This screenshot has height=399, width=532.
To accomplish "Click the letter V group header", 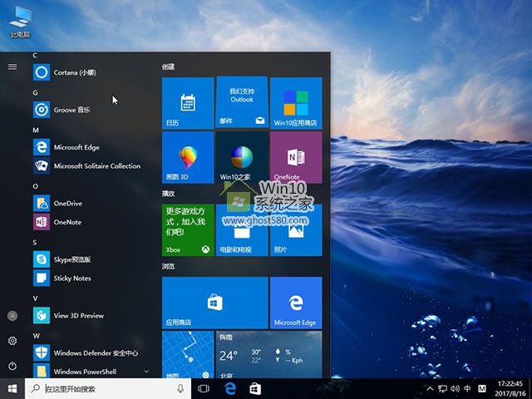I will 35,298.
